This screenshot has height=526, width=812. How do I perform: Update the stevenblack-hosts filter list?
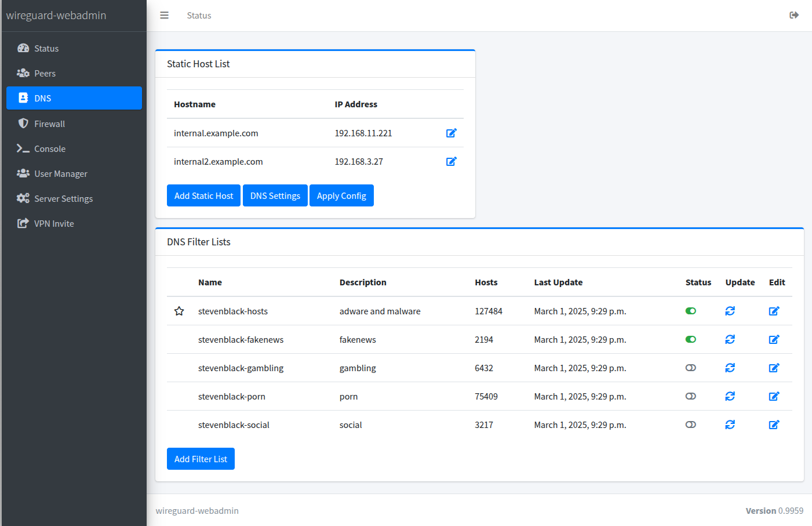coord(730,311)
